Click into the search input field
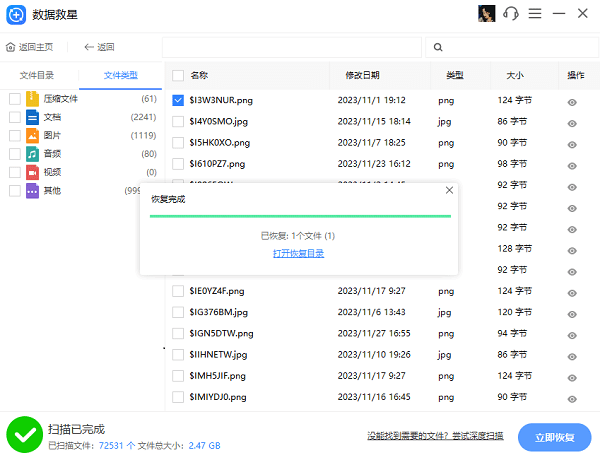Viewport: 600px width, 460px height. tap(290, 47)
